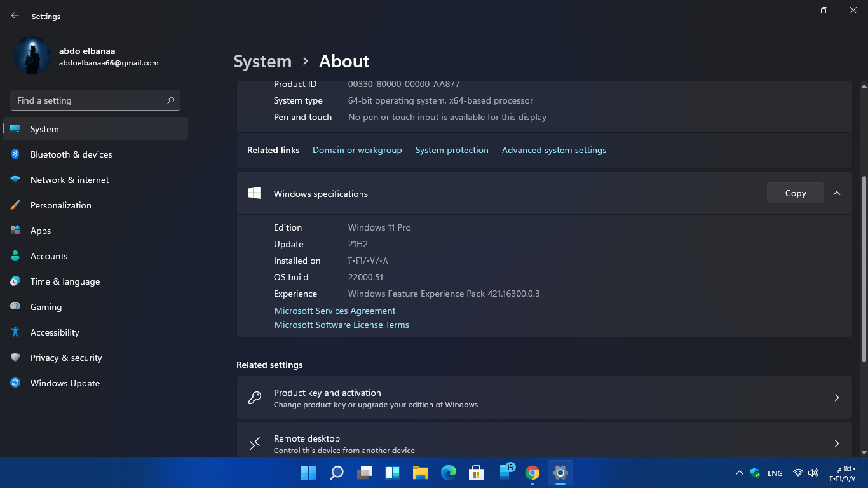Open Privacy & security settings
The image size is (868, 488).
tap(95, 358)
